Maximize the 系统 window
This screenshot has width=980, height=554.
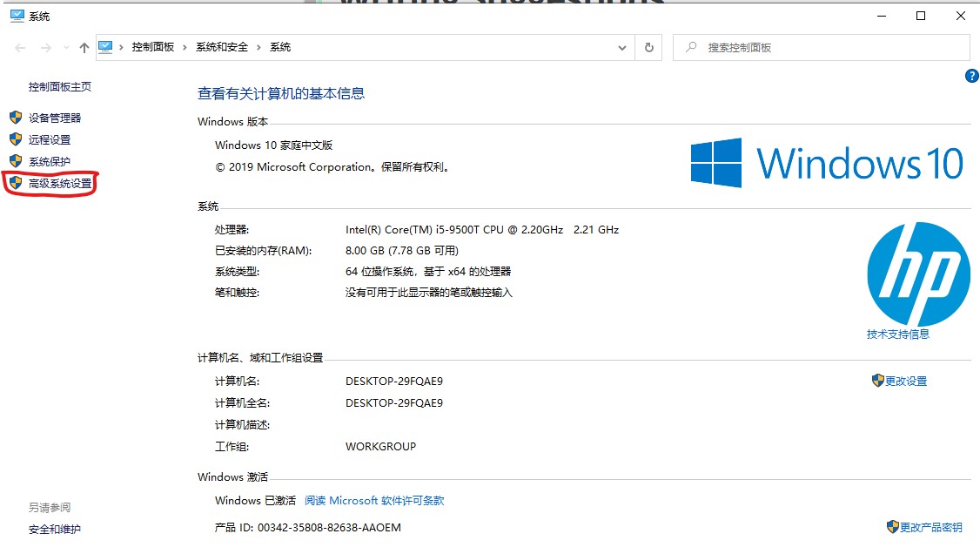click(x=921, y=16)
